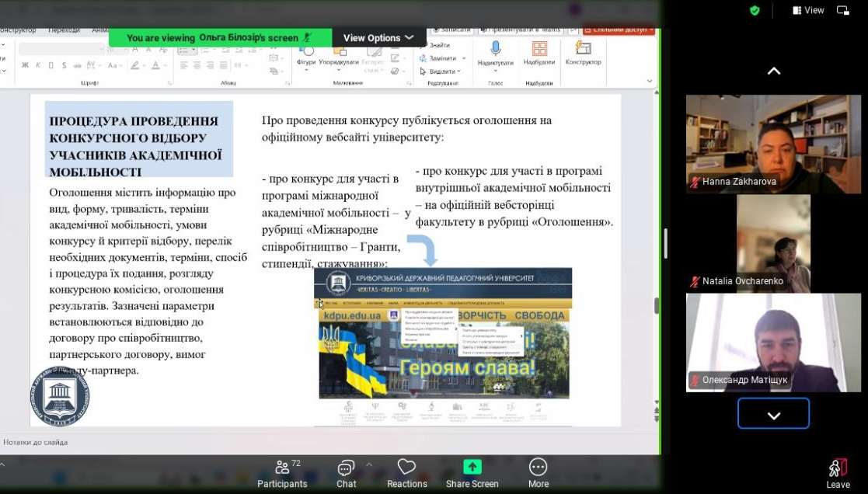Select Natalia Ovcharenko's video thumbnail
868x494 pixels.
(772, 243)
